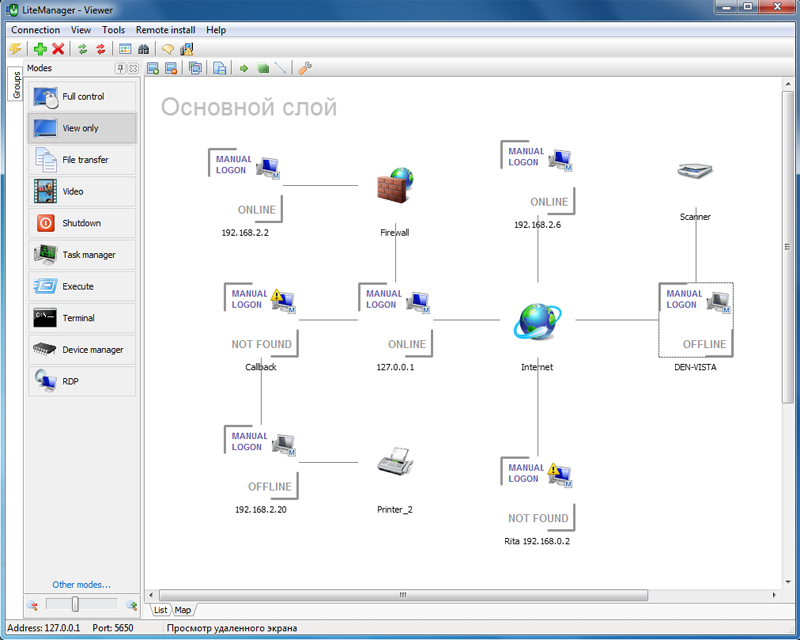Image resolution: width=800 pixels, height=640 pixels.
Task: Start an RDP session
Action: [x=81, y=381]
